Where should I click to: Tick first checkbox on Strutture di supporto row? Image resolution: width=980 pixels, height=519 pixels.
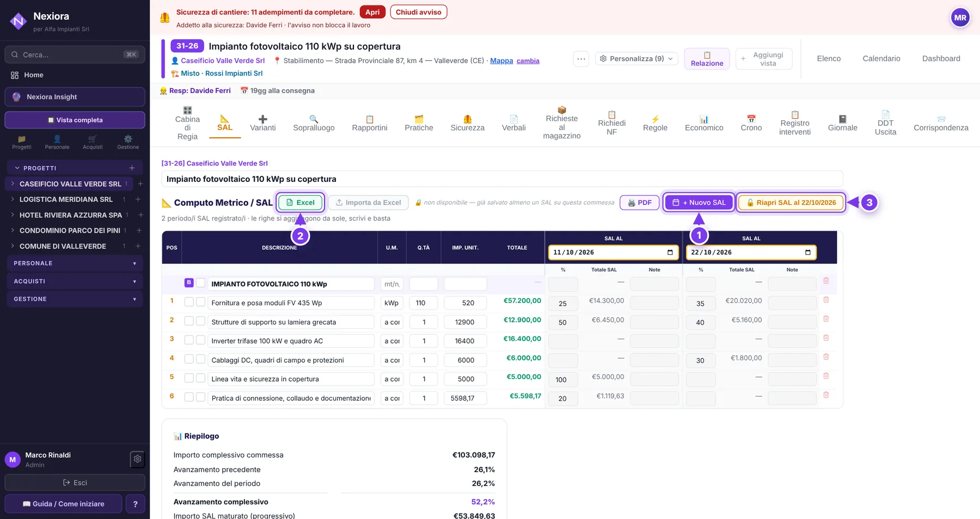click(x=189, y=321)
